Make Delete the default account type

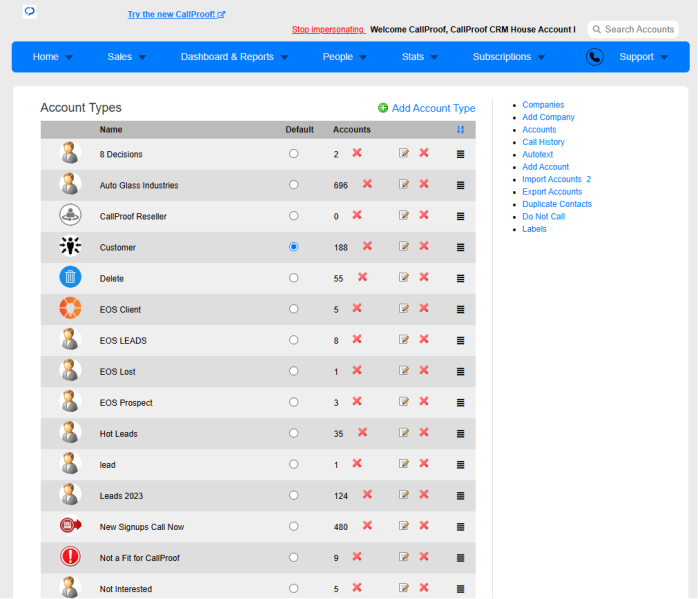pos(293,278)
